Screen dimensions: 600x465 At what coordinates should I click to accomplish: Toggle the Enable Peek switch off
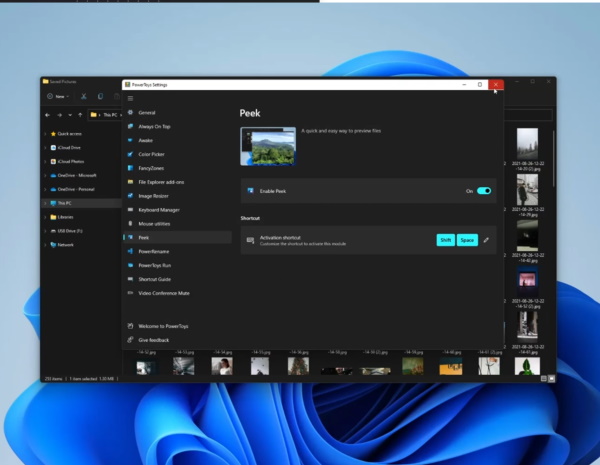click(x=484, y=190)
